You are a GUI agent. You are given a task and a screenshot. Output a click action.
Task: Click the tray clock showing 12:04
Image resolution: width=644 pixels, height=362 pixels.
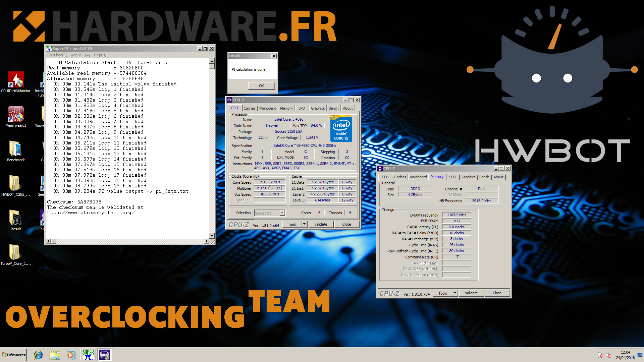(625, 355)
